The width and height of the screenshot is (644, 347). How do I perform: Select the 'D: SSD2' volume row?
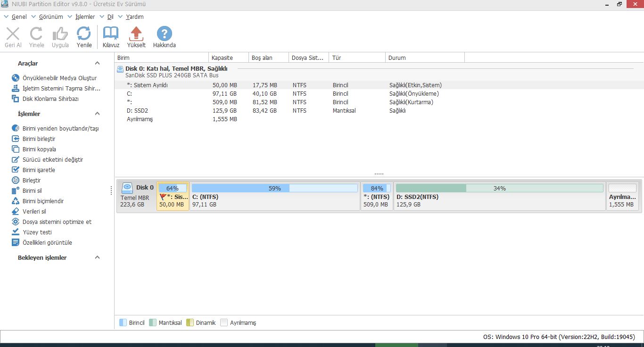point(379,111)
